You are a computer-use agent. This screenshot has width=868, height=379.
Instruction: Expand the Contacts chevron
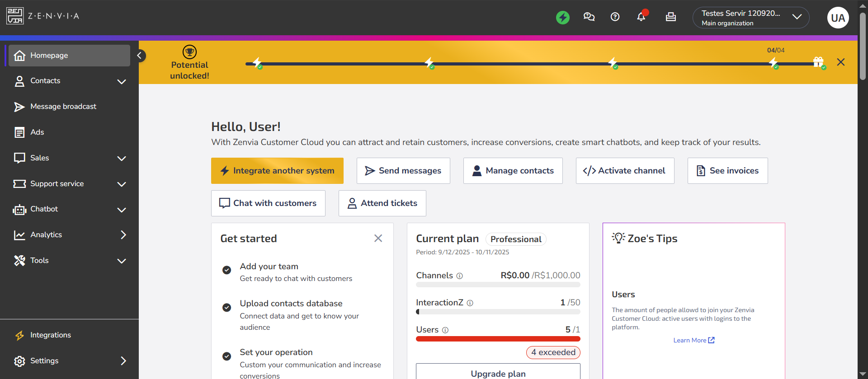click(122, 82)
